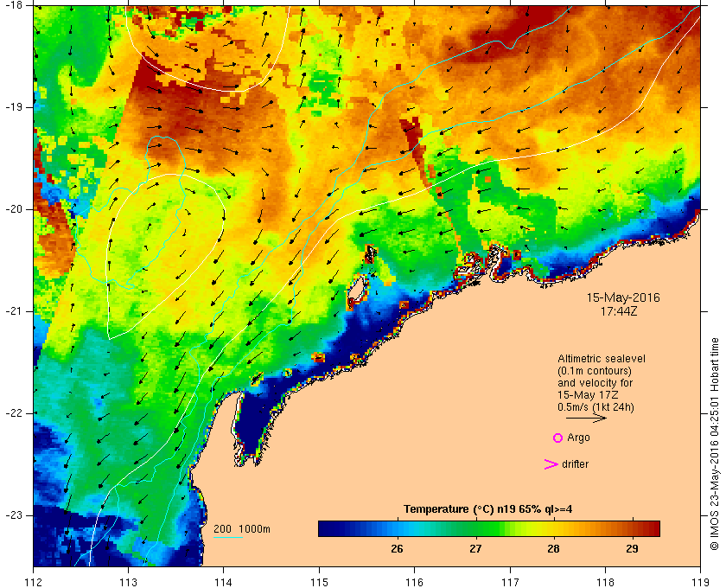Click the longitude label 115
This screenshot has height=588, width=726.
[x=319, y=581]
